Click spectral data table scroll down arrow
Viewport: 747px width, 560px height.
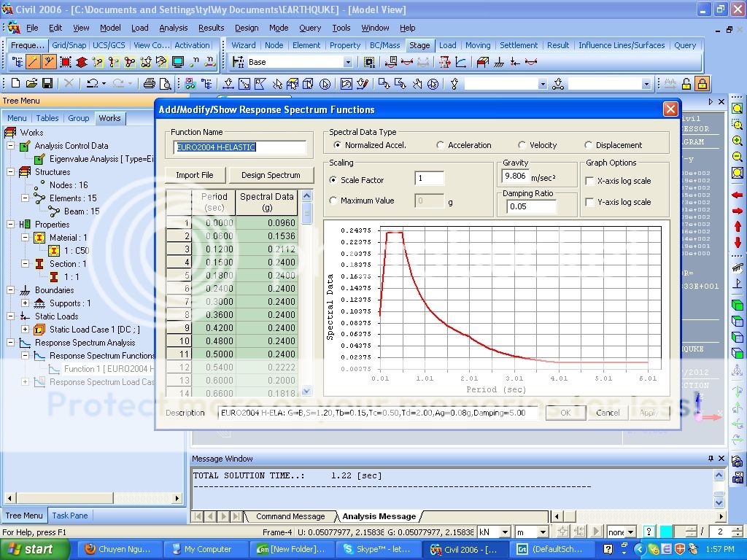click(x=306, y=391)
